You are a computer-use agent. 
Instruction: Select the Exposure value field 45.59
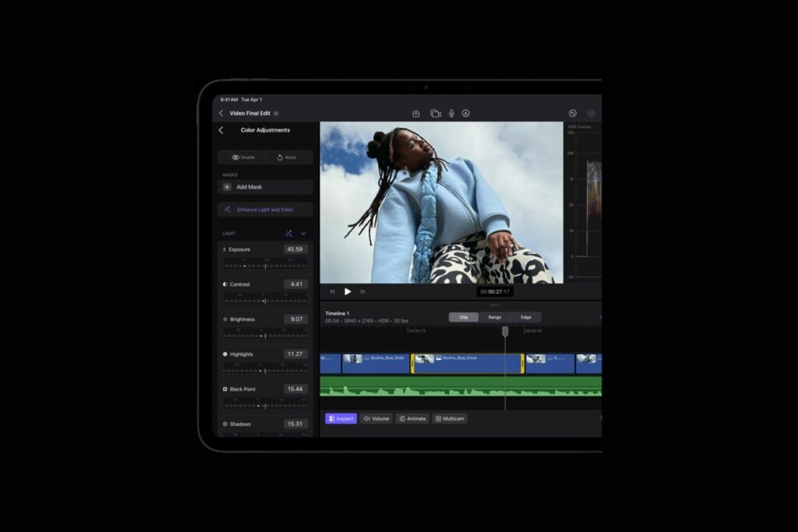coord(295,249)
